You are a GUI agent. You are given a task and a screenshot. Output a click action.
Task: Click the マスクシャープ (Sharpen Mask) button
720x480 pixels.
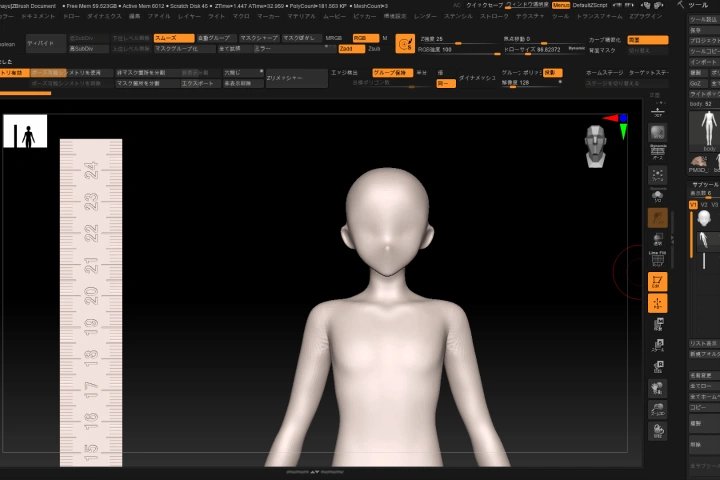259,38
